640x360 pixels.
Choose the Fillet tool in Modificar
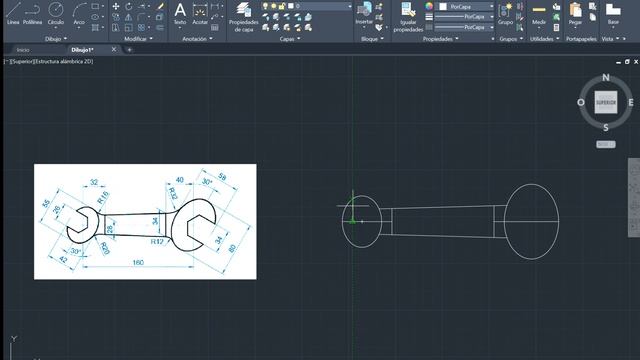(142, 17)
